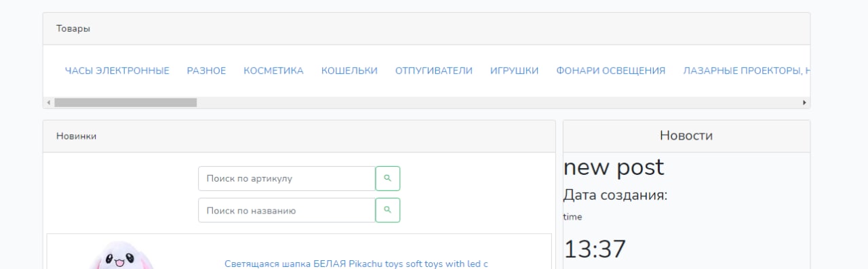Open the ФОНАРИ ОСВЕЩЕНИЯ category

pos(611,70)
